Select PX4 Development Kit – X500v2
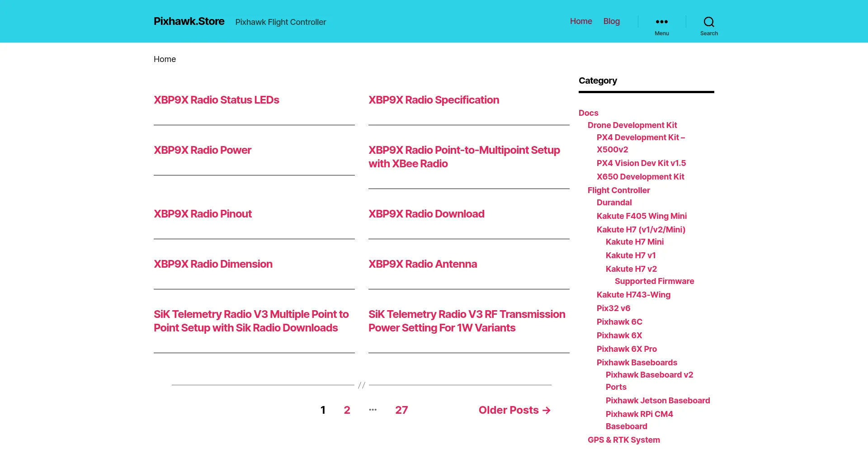 [641, 143]
